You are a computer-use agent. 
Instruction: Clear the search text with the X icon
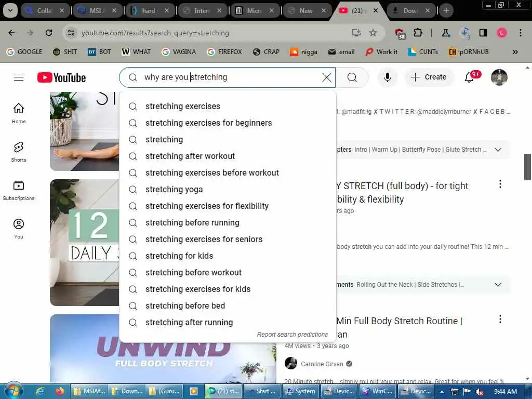(327, 77)
